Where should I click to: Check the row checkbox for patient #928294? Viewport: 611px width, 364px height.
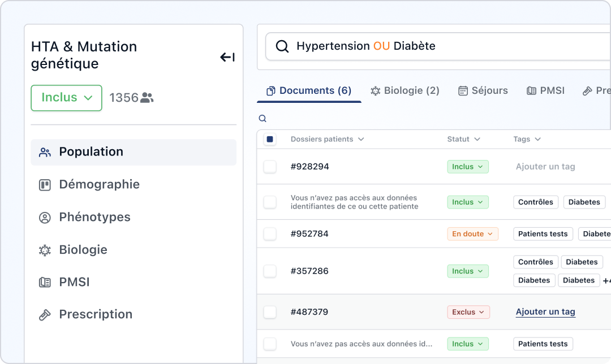[270, 166]
